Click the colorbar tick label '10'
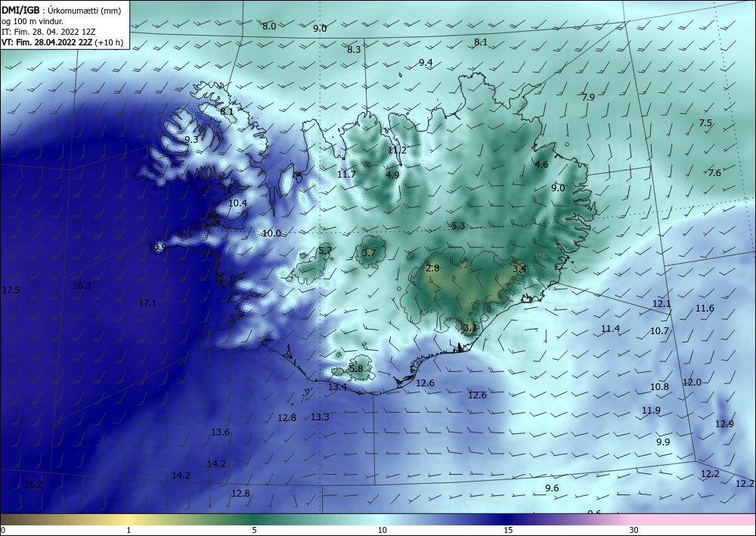This screenshot has width=756, height=536. [383, 531]
